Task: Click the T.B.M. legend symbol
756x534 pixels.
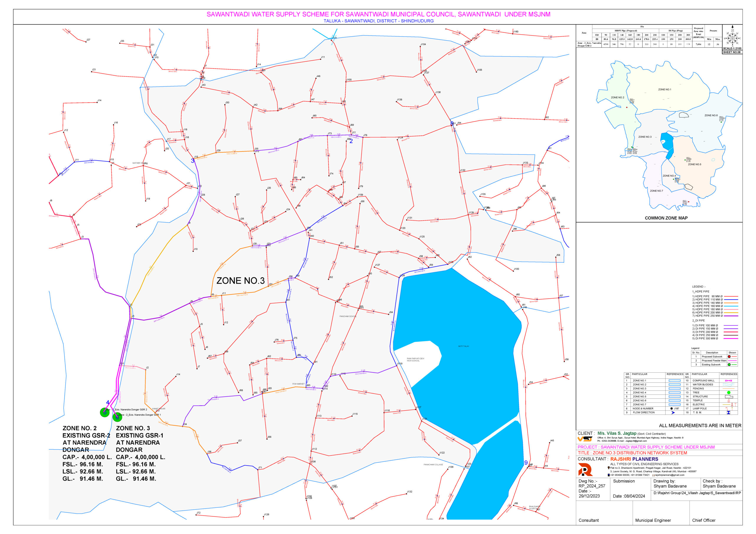Action: (729, 413)
